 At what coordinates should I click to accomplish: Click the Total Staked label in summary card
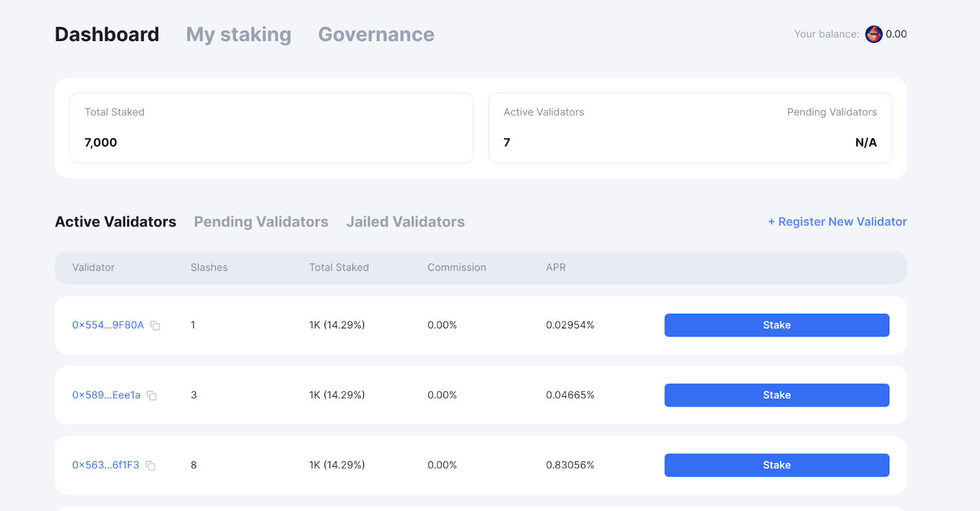pos(115,112)
